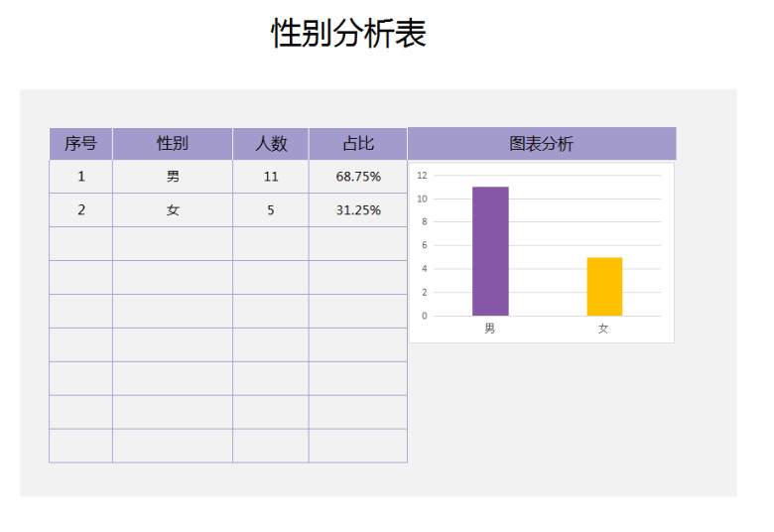774x532 pixels.
Task: Select the 男 cell in the table
Action: coord(173,177)
